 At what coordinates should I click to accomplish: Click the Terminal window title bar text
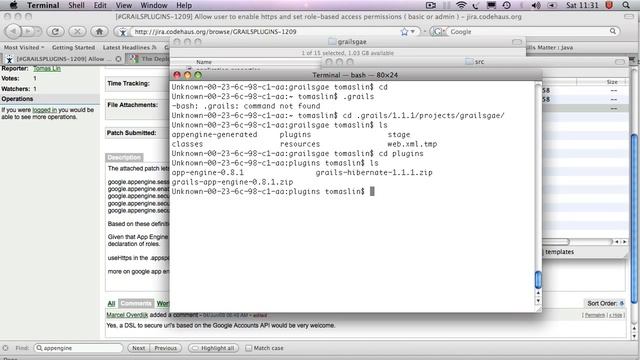point(355,75)
